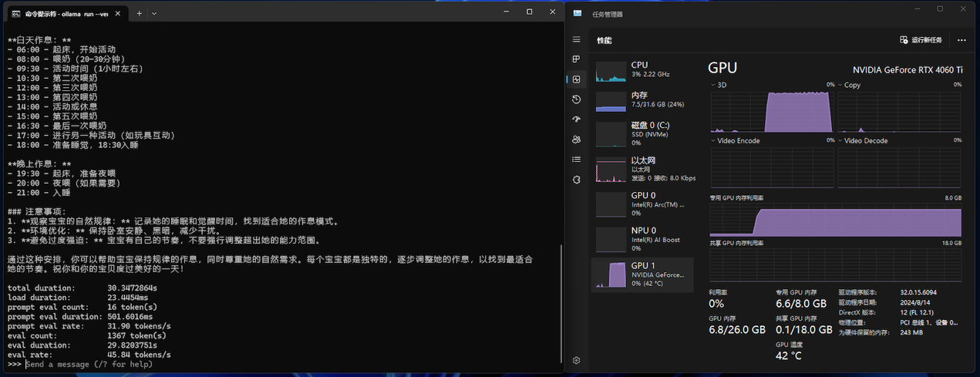Open the Startup apps page icon
This screenshot has height=377, width=980.
click(x=576, y=119)
